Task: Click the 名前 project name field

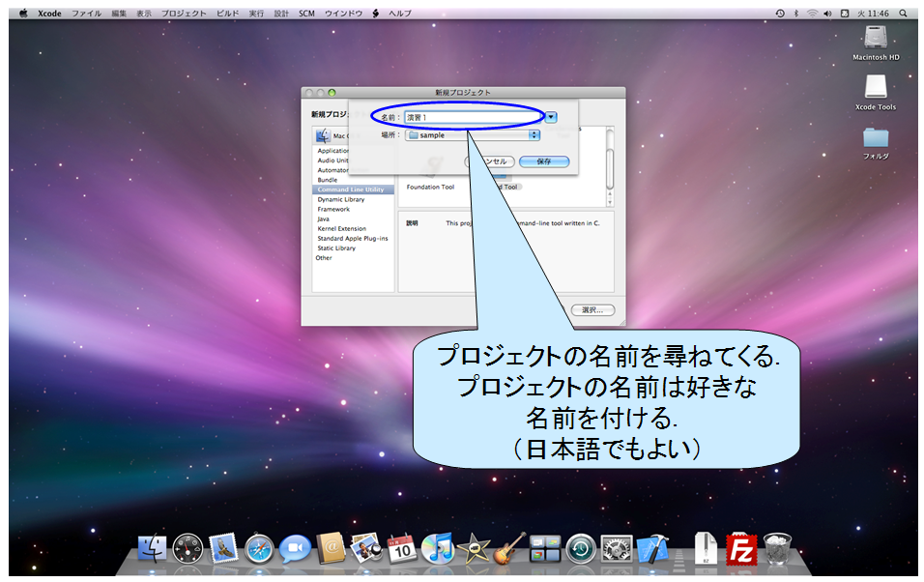Action: click(474, 117)
